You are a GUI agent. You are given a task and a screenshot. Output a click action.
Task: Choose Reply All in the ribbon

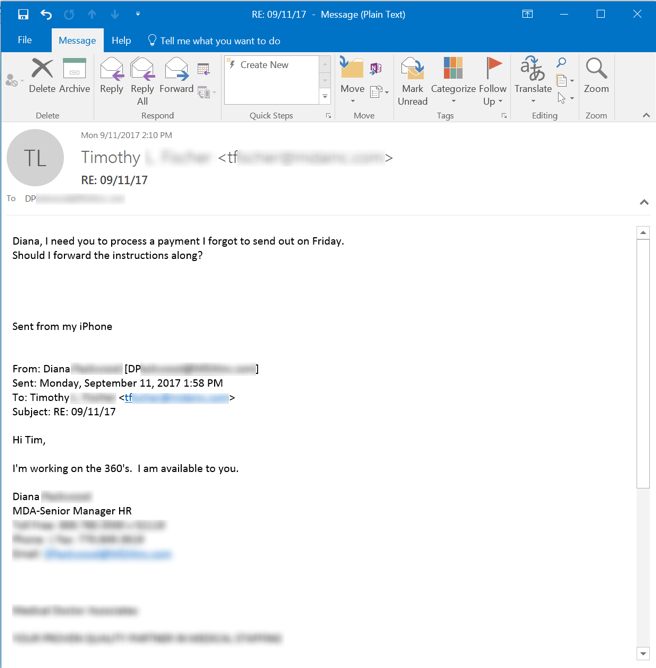[x=143, y=80]
